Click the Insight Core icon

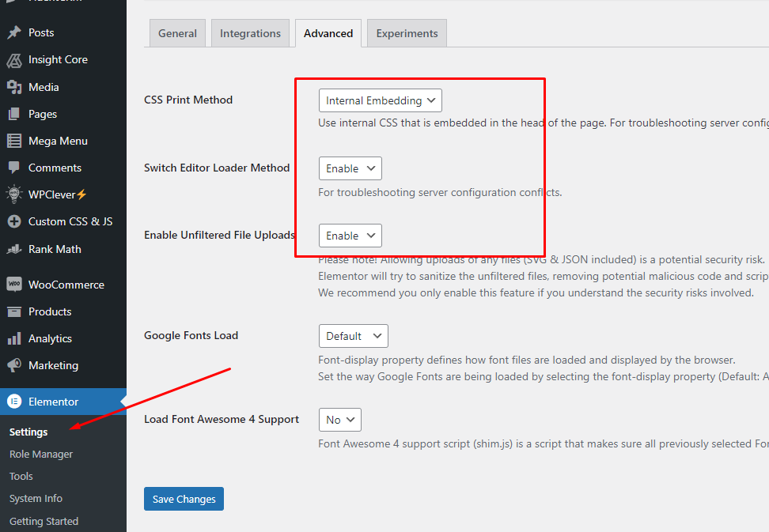point(14,60)
